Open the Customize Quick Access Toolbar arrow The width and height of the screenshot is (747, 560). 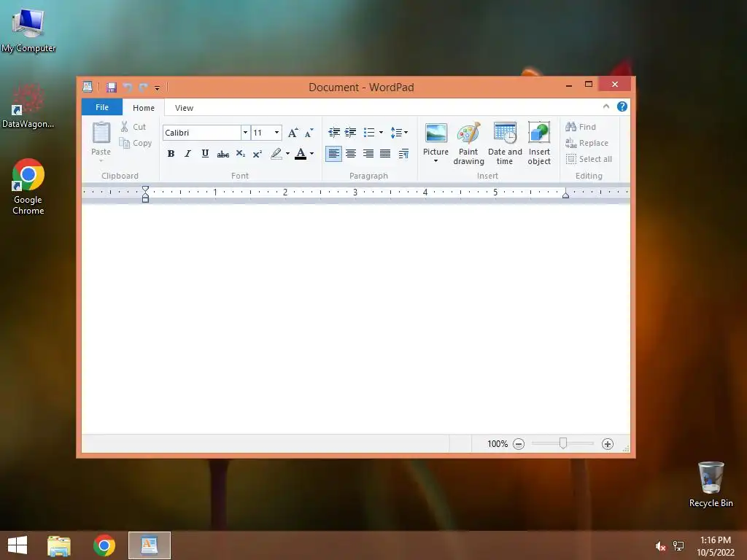[158, 87]
